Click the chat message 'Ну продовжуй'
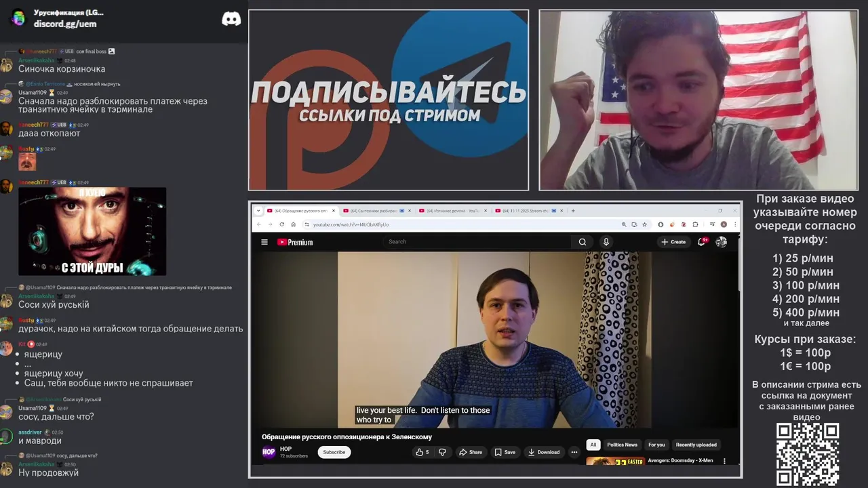The width and height of the screenshot is (868, 488). [x=48, y=472]
